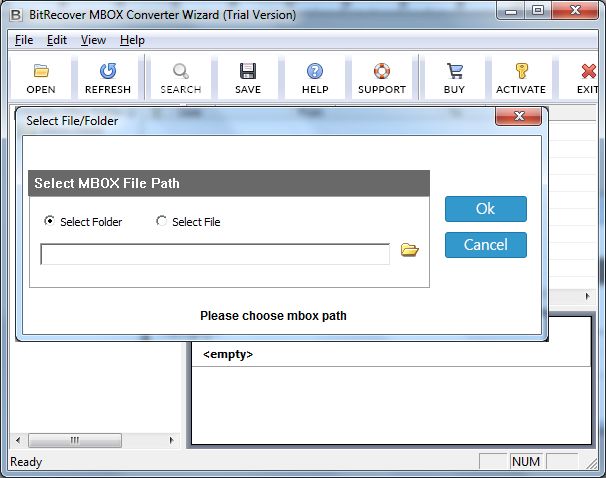Click right scroll arrow in the message list
This screenshot has width=606, height=478.
click(x=587, y=296)
